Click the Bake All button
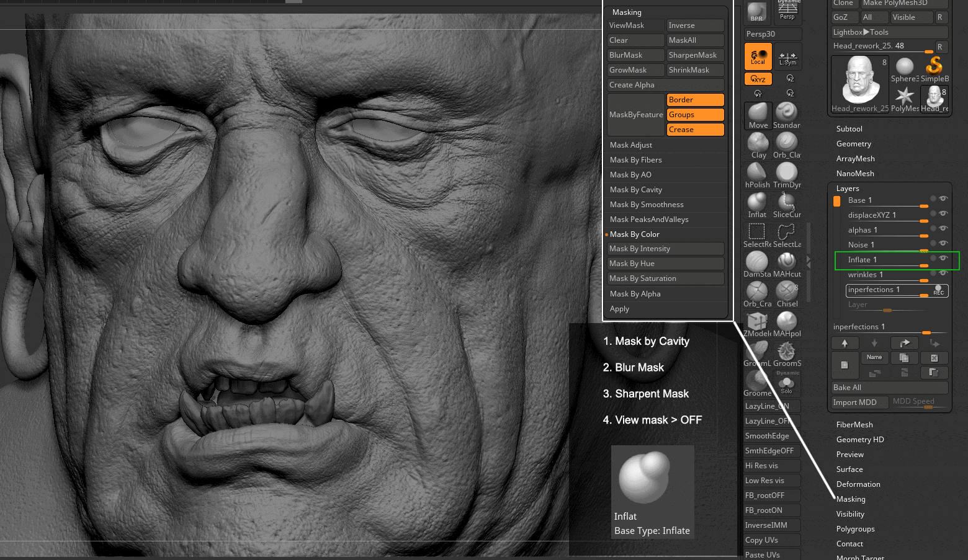The width and height of the screenshot is (968, 560). 890,388
